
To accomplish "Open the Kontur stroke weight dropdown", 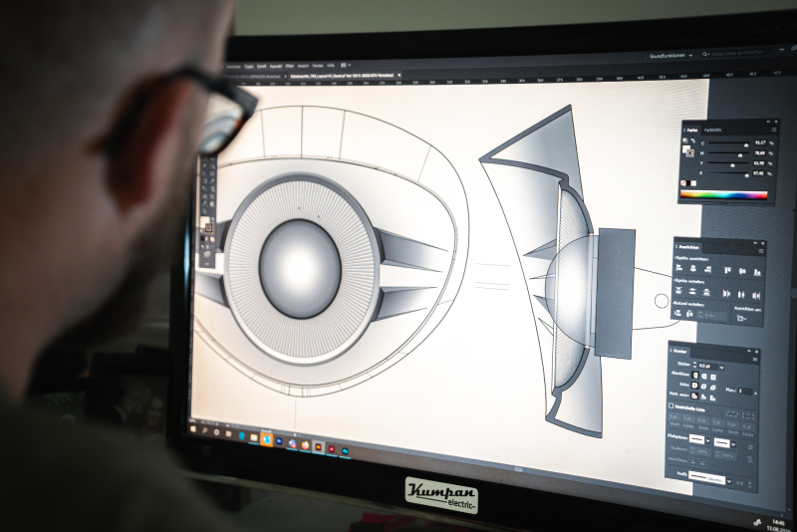I will pyautogui.click(x=721, y=368).
